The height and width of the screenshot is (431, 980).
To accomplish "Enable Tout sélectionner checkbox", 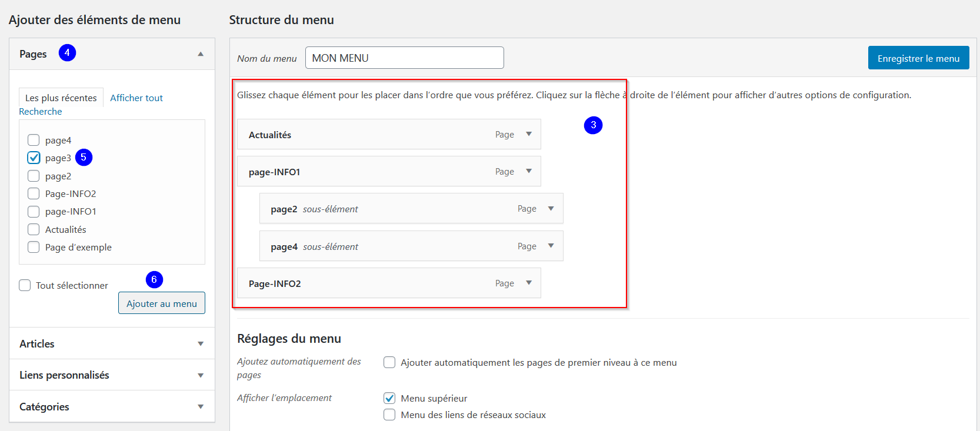I will tap(25, 285).
